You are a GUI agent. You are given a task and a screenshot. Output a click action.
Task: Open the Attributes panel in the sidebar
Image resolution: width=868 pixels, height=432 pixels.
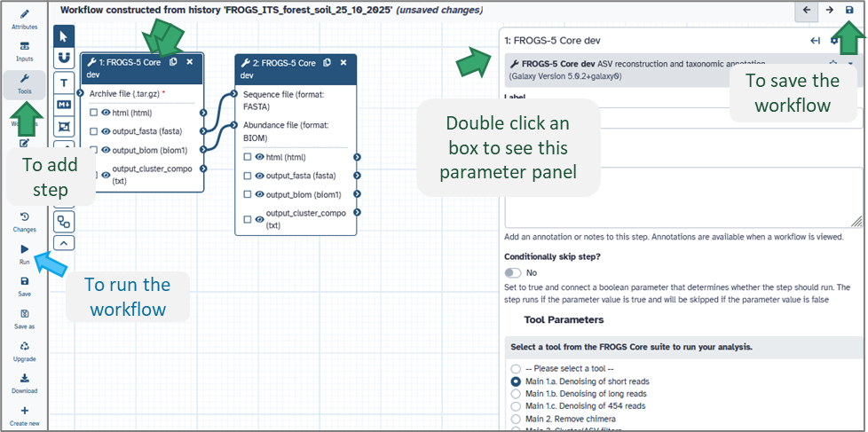[x=24, y=19]
